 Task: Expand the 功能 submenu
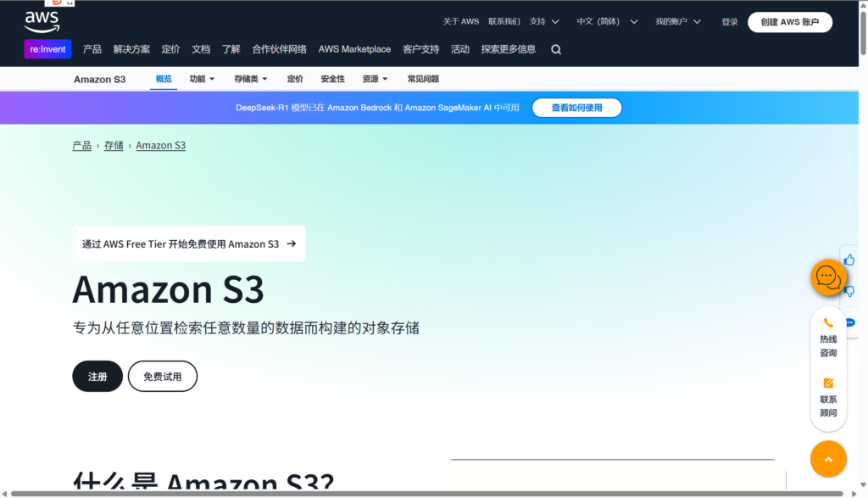point(202,79)
